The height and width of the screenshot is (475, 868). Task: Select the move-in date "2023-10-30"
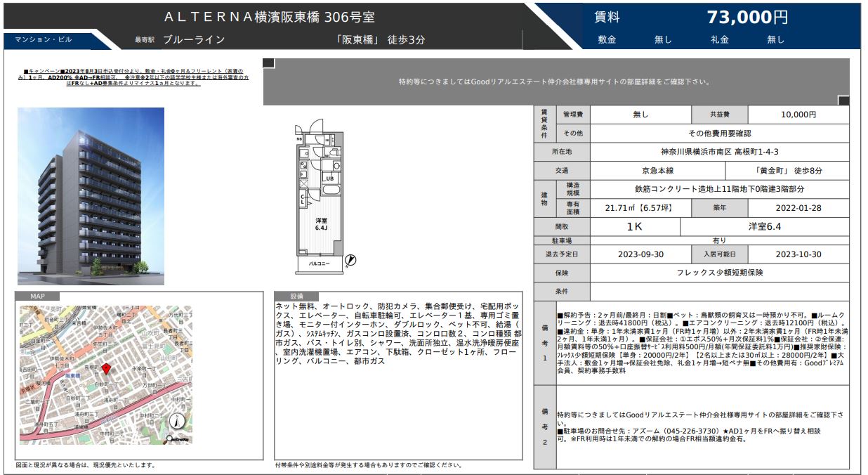798,254
